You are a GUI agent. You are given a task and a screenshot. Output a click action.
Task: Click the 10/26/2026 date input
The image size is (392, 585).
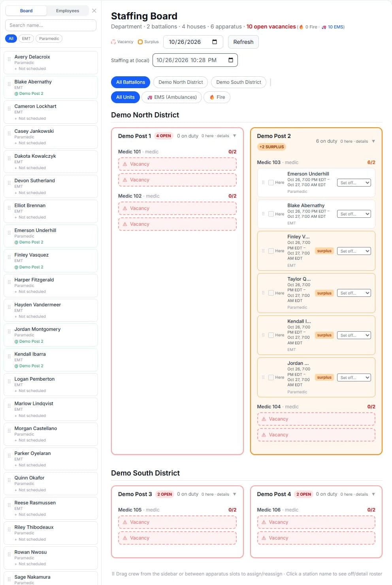[193, 42]
